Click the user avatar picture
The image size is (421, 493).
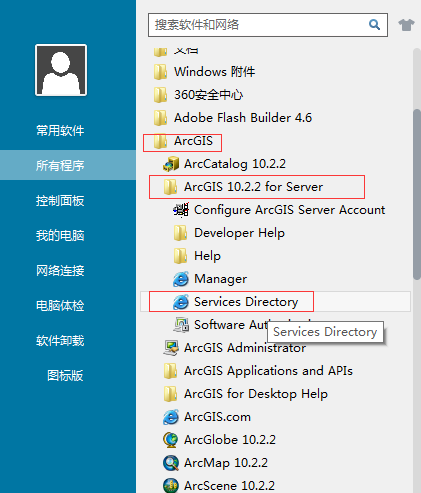point(61,70)
